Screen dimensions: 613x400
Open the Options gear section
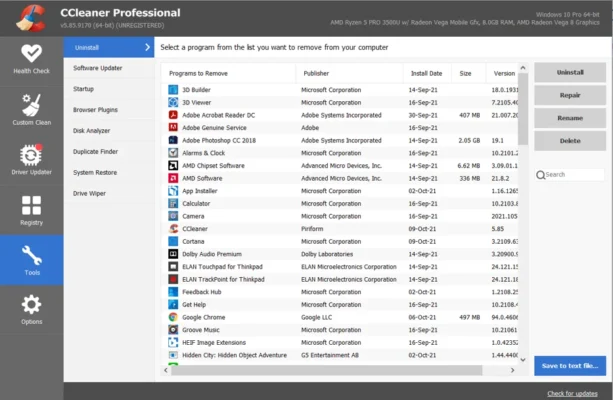(x=30, y=310)
